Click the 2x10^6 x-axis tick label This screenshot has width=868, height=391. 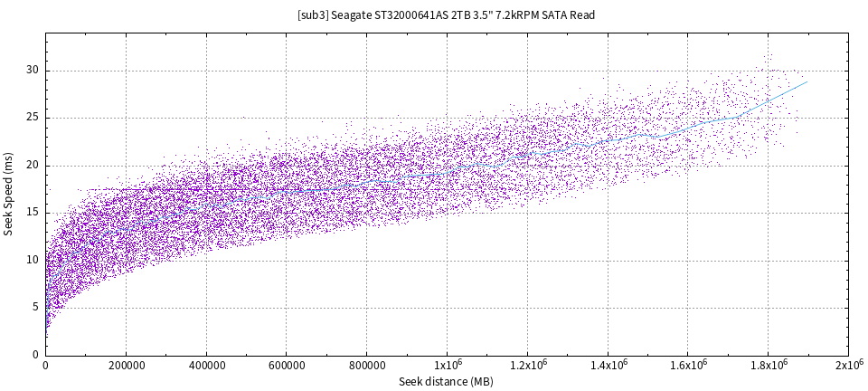pos(846,366)
